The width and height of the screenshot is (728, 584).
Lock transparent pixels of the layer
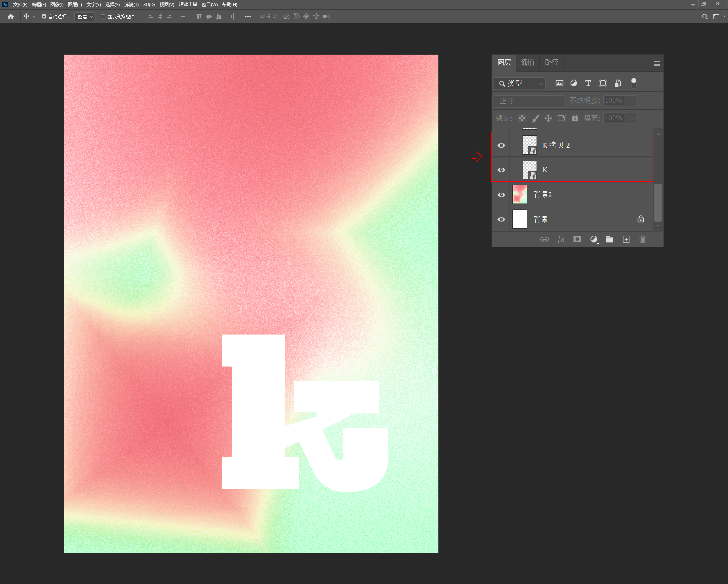522,118
